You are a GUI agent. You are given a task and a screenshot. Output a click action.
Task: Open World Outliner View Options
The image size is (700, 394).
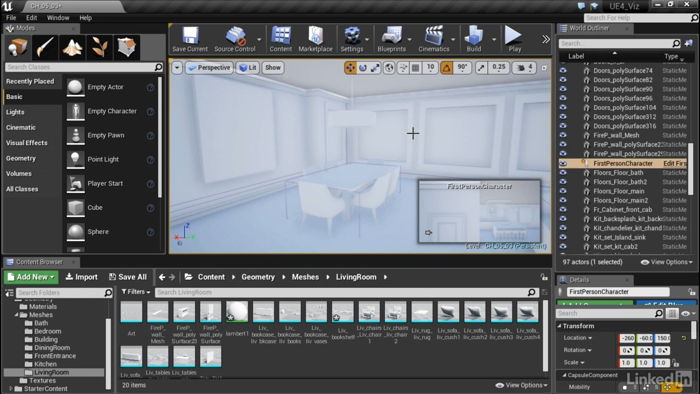pyautogui.click(x=667, y=262)
